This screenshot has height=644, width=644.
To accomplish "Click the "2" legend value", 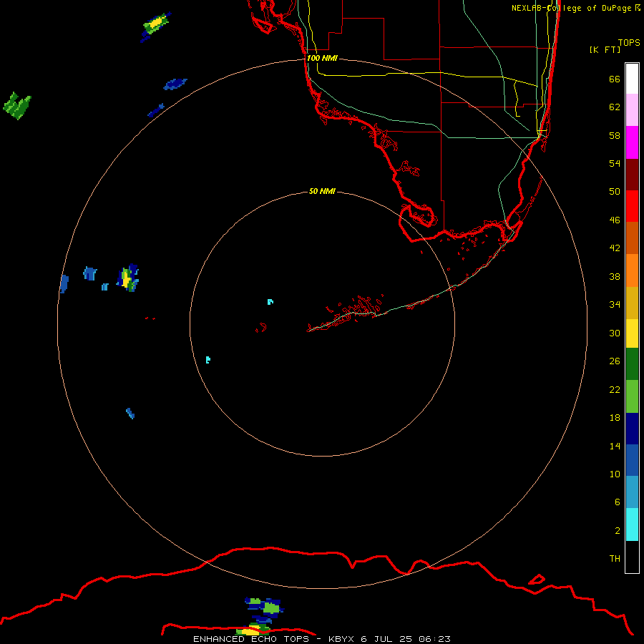I will point(618,531).
